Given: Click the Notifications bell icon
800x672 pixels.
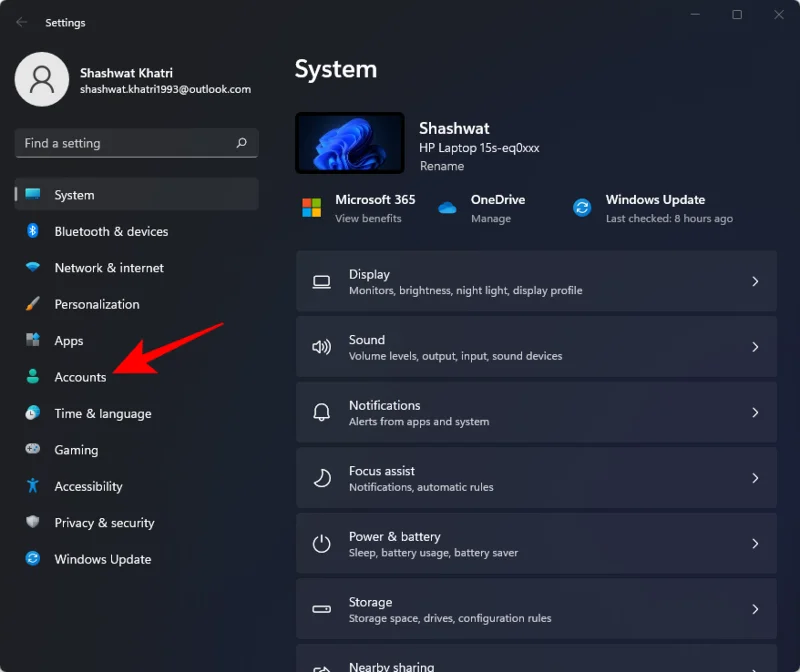Looking at the screenshot, I should tap(321, 411).
